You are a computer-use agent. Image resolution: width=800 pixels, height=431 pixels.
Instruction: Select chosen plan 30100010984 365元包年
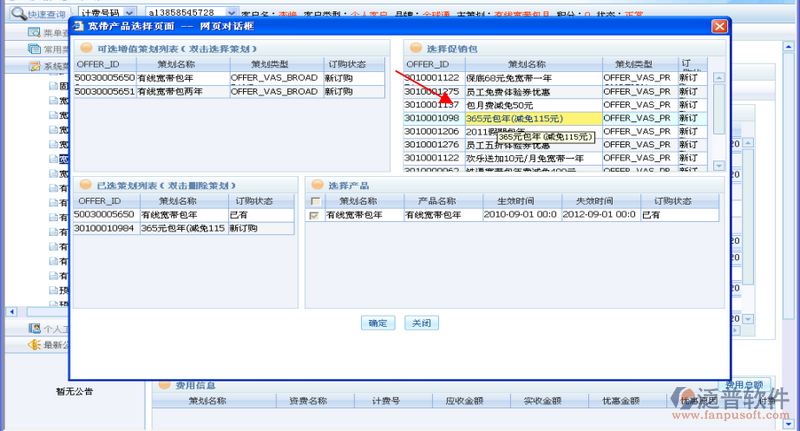184,229
